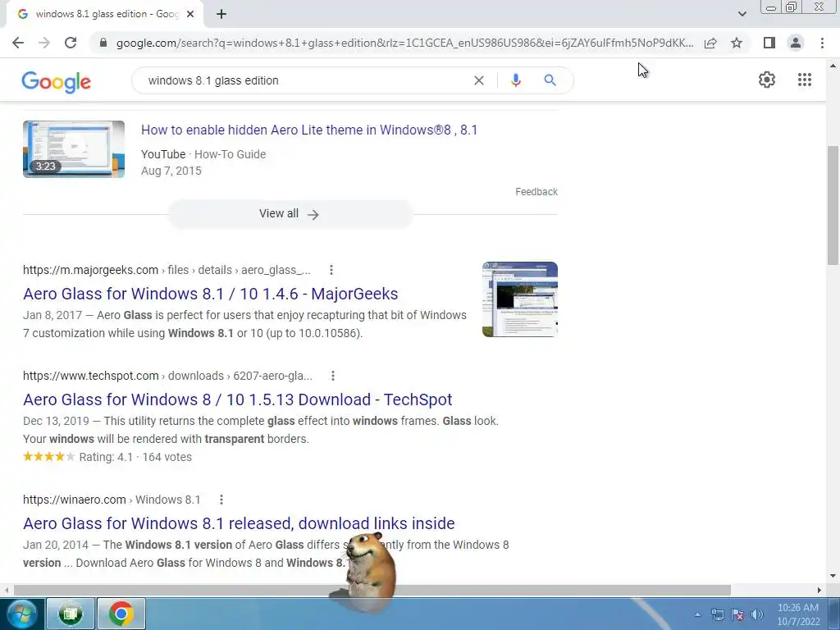Close the windows 8.1 glass edition tab
The height and width of the screenshot is (630, 840).
pyautogui.click(x=190, y=15)
